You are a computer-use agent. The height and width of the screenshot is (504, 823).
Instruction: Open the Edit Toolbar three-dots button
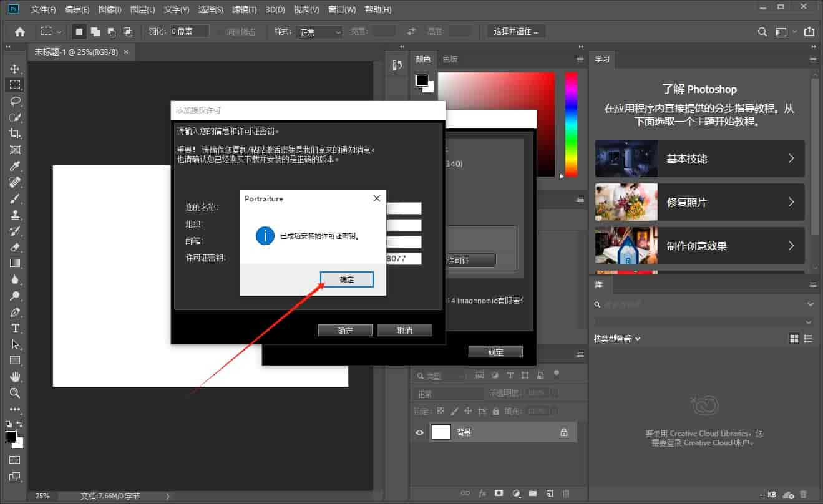pyautogui.click(x=15, y=409)
